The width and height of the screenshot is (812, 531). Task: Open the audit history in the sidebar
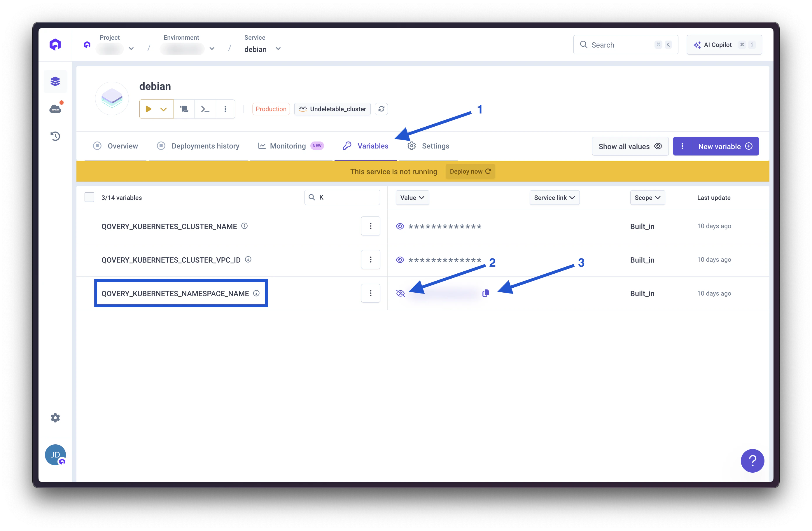(55, 136)
